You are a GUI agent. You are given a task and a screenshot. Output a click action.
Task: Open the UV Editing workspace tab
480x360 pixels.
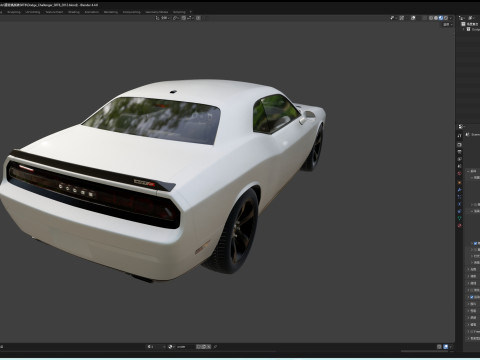(33, 12)
